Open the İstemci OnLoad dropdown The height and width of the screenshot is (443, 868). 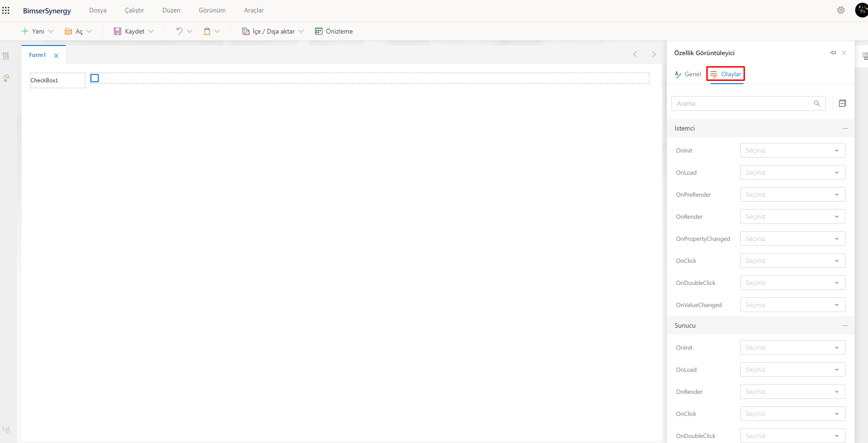[x=793, y=172]
